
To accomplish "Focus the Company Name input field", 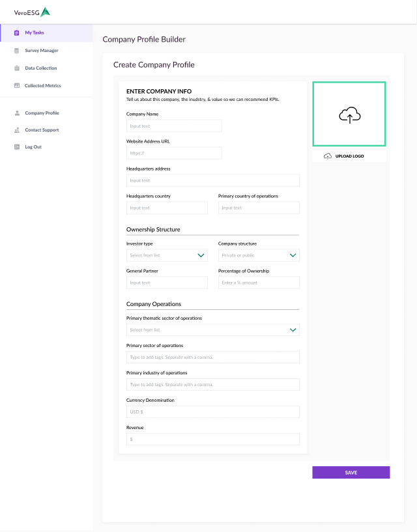I will (174, 126).
